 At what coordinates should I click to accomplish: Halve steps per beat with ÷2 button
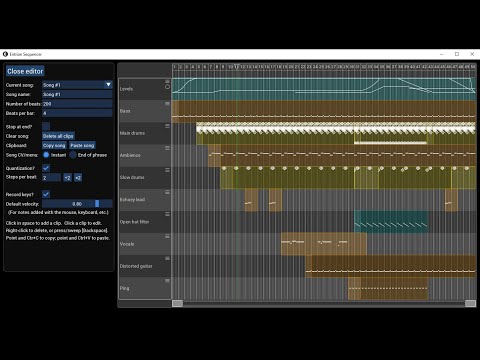tap(67, 178)
